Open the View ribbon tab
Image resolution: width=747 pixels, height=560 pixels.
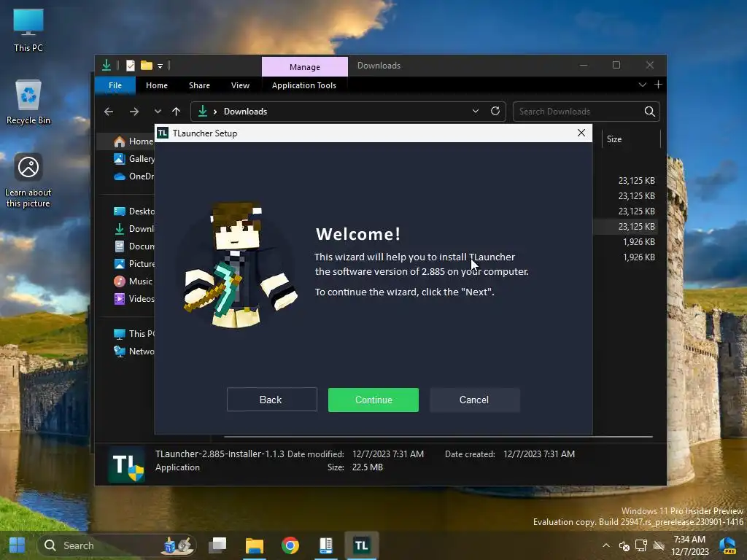240,85
